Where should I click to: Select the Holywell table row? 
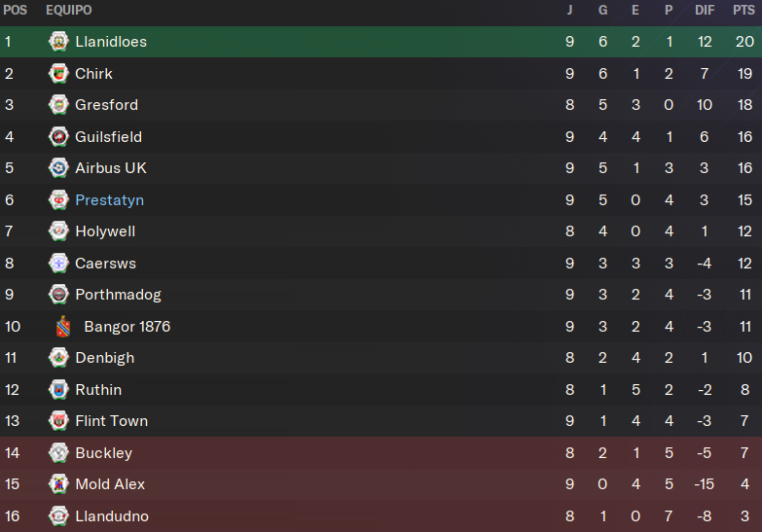pos(381,231)
